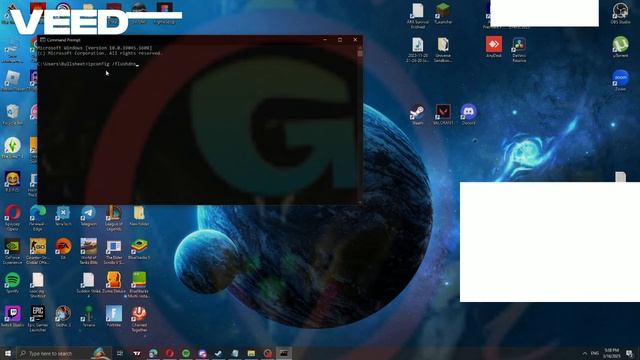
Task: Launch the Telegram desktop shortcut
Action: pyautogui.click(x=89, y=216)
